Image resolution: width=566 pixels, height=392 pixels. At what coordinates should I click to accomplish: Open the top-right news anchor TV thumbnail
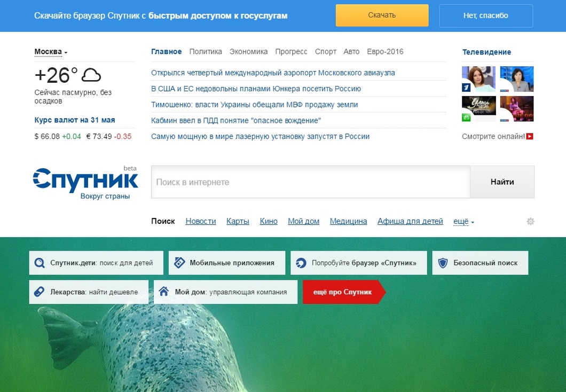coord(516,79)
